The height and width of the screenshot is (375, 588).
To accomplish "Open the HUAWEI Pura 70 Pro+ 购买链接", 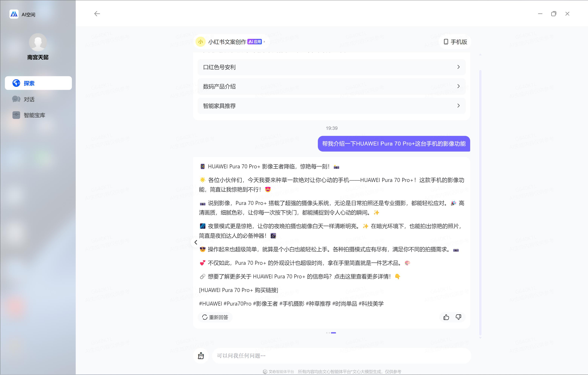I will 239,290.
